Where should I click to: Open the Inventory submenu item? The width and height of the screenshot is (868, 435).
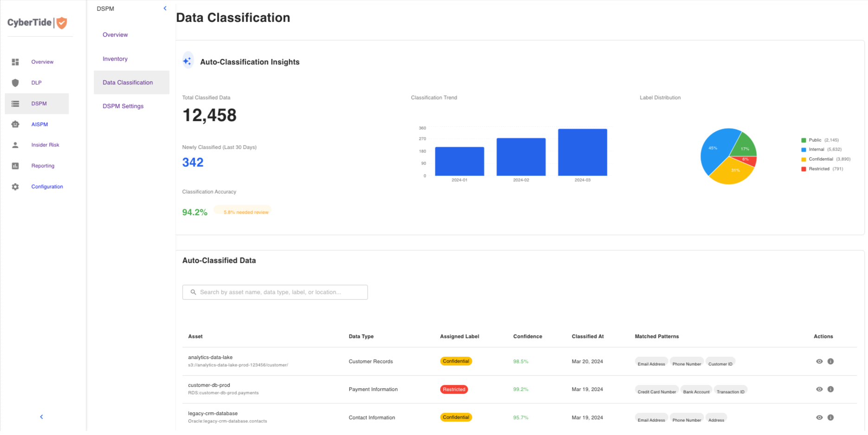tap(115, 59)
